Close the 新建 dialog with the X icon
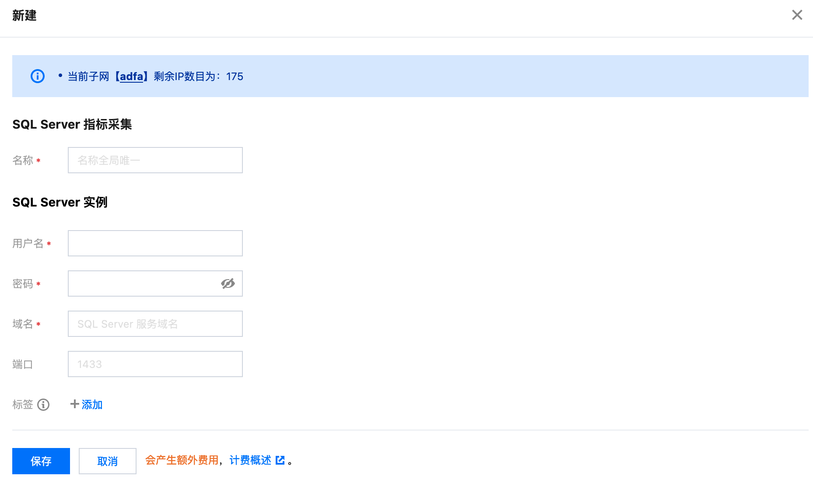Viewport: 813px width, 504px height. pyautogui.click(x=797, y=15)
